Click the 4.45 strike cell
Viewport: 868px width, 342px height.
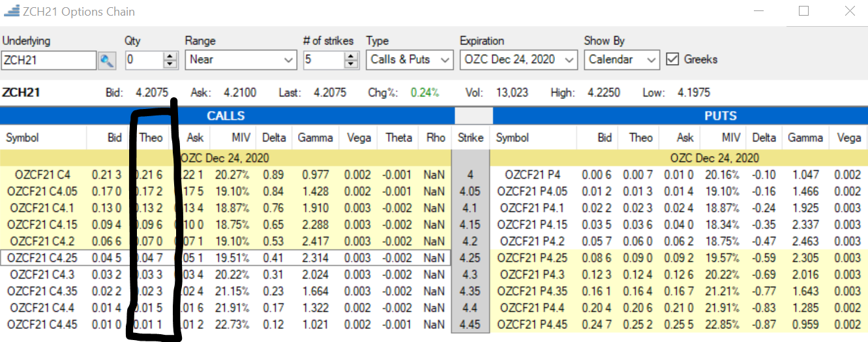pos(470,324)
